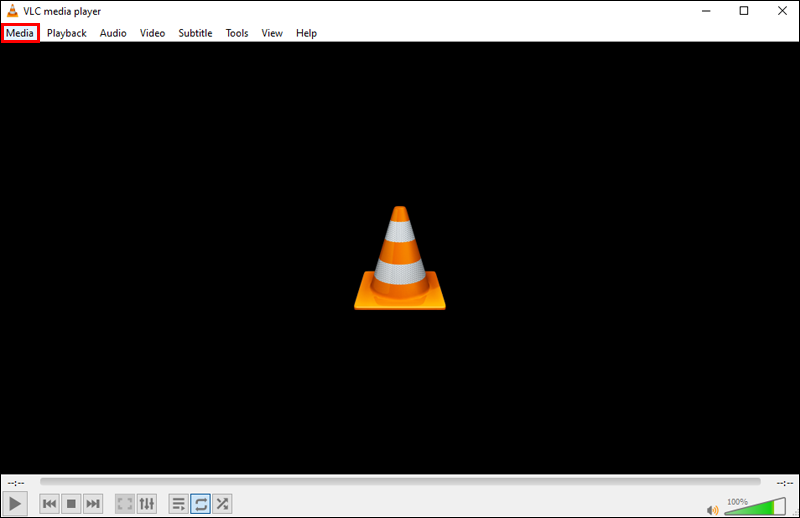This screenshot has height=518, width=800.
Task: Click the VLC cone icon in title bar
Action: point(12,11)
